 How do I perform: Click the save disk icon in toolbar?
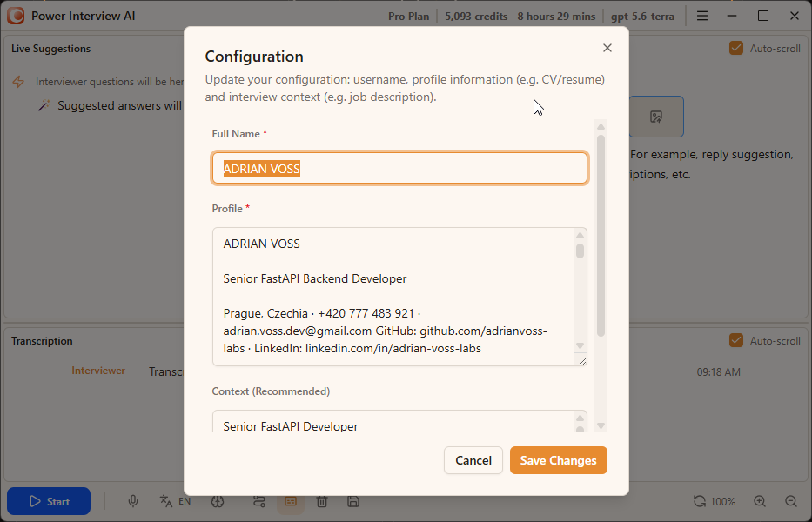tap(353, 501)
